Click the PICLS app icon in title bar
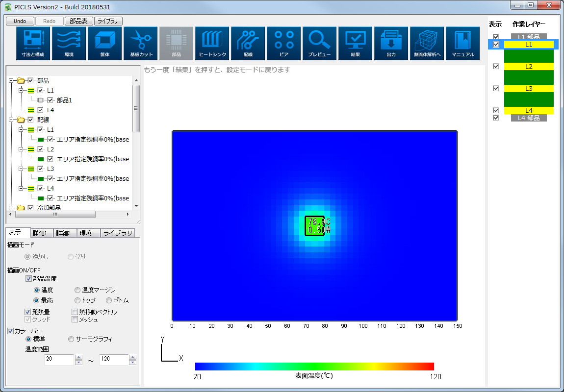The height and width of the screenshot is (392, 564). click(x=7, y=7)
